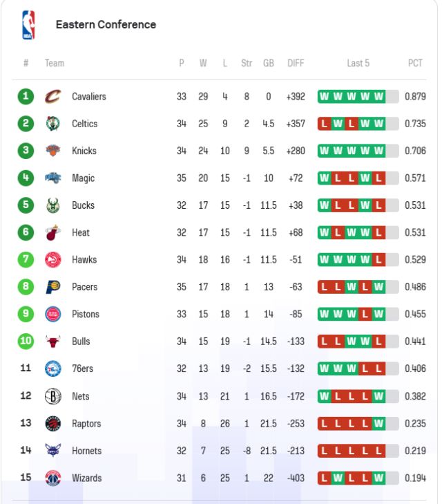Click the Hornets Last 5 results strip
Screen dimensions: 442x504
tap(358, 451)
